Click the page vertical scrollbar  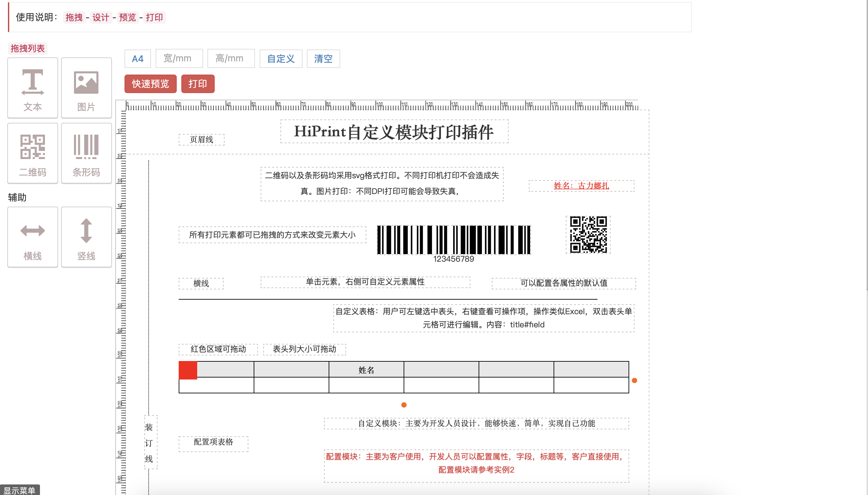pyautogui.click(x=866, y=145)
